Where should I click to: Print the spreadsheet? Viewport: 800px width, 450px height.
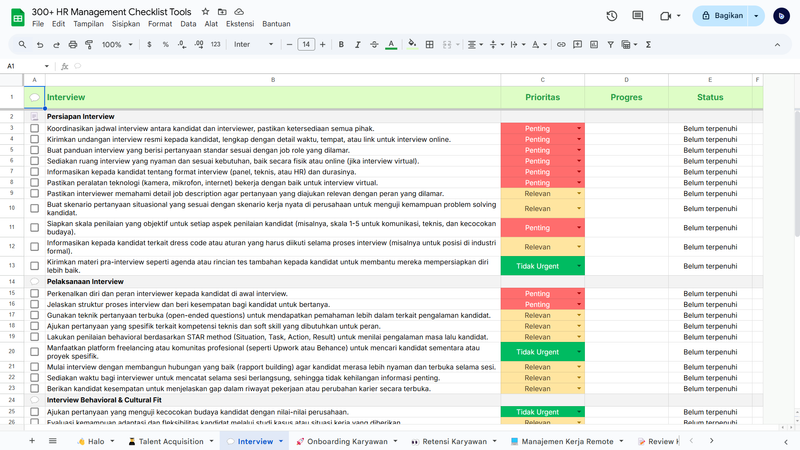point(72,45)
